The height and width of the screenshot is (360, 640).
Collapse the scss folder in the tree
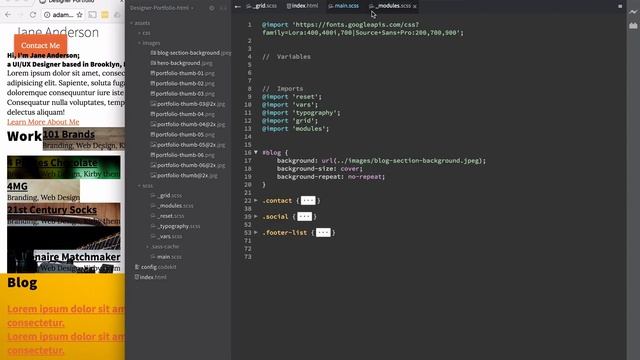pyautogui.click(x=139, y=186)
